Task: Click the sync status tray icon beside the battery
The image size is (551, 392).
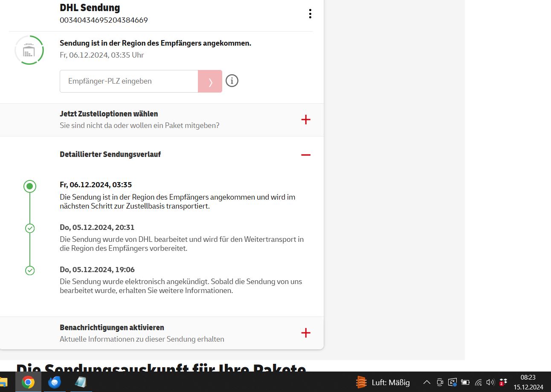Action: tap(452, 383)
